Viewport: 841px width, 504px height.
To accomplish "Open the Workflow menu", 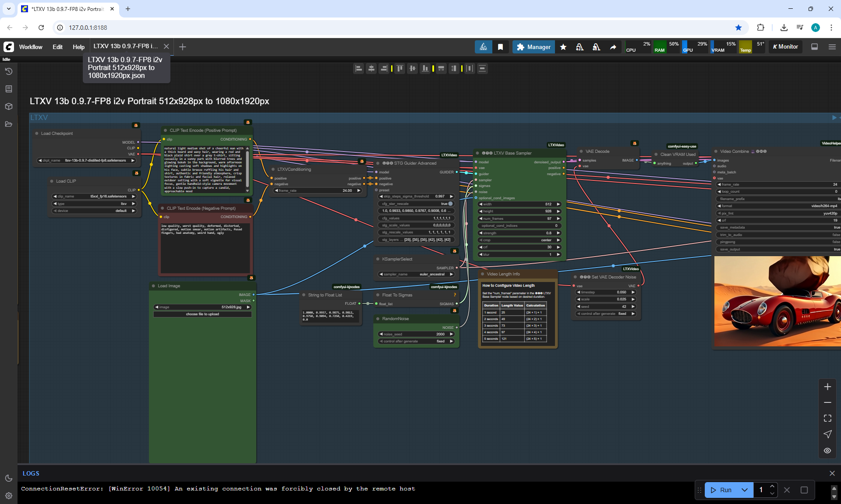I will (x=31, y=47).
